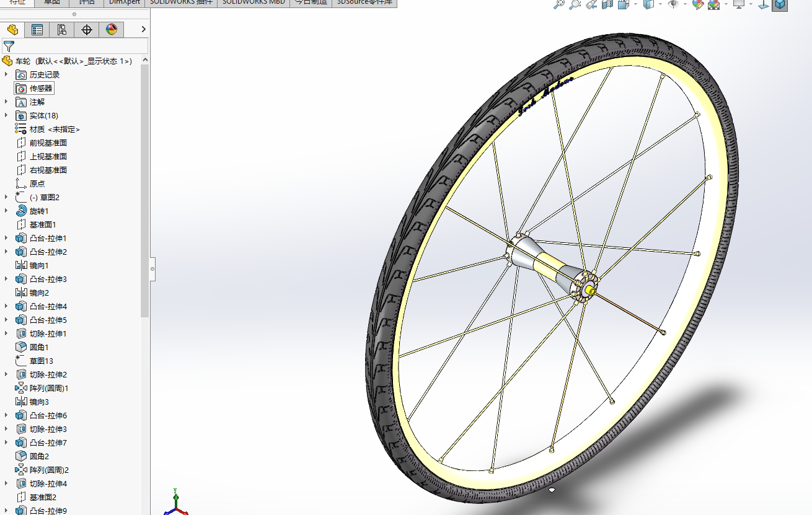
Task: Open the View Orientation cube icon
Action: [x=623, y=4]
